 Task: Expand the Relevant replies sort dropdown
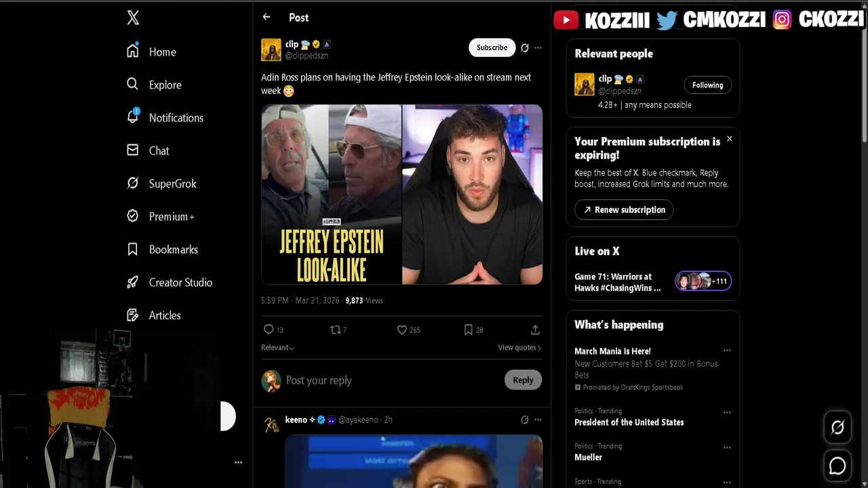(x=277, y=347)
